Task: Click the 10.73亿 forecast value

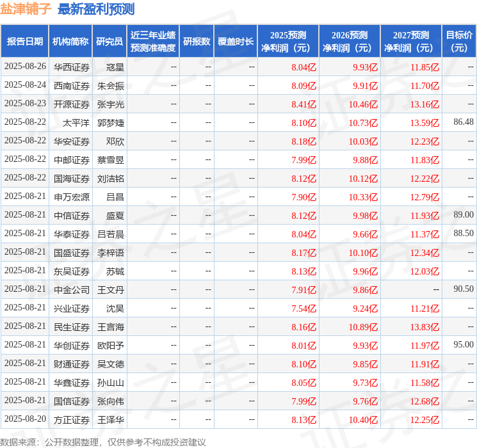Action: (x=363, y=123)
